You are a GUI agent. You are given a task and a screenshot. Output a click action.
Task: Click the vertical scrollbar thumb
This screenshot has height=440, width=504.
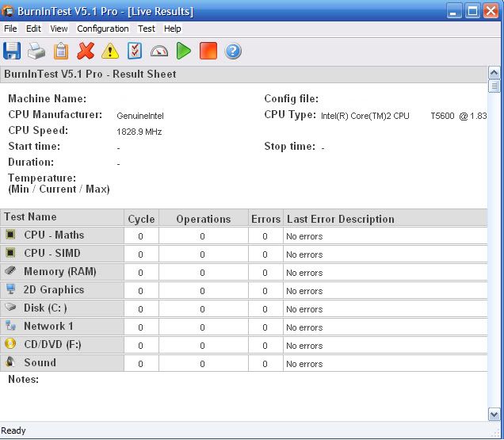coord(494,86)
